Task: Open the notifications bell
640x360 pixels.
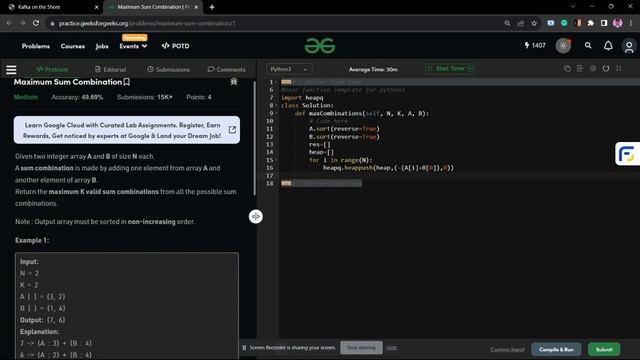Action: tap(608, 46)
